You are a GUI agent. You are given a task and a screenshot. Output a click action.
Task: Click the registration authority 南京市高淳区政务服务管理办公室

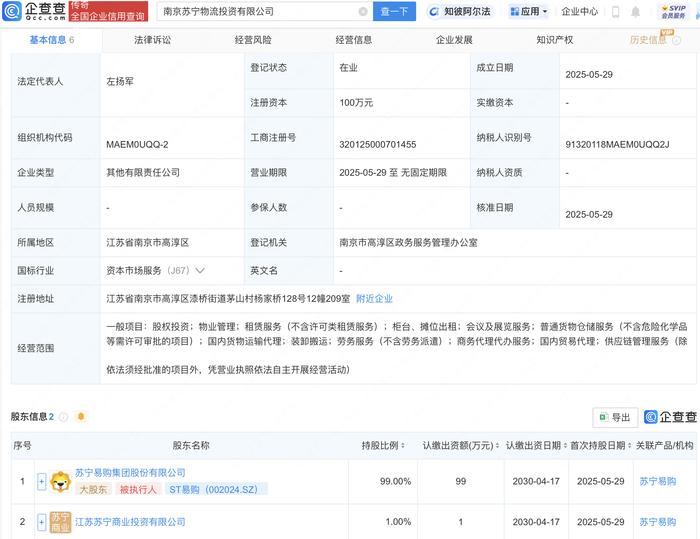tap(408, 243)
